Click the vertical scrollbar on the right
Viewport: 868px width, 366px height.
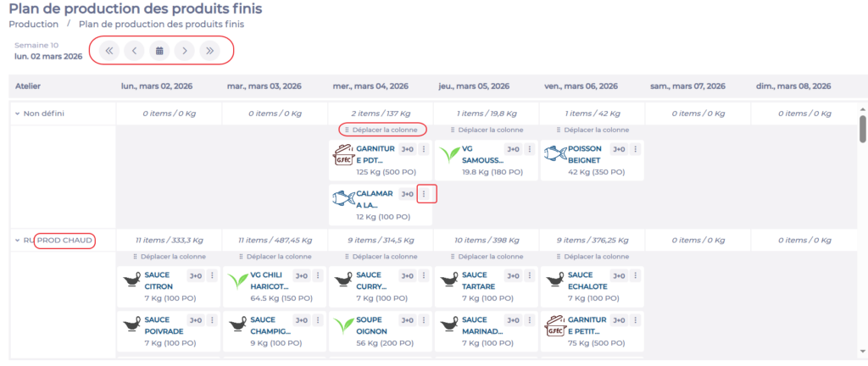(x=862, y=130)
